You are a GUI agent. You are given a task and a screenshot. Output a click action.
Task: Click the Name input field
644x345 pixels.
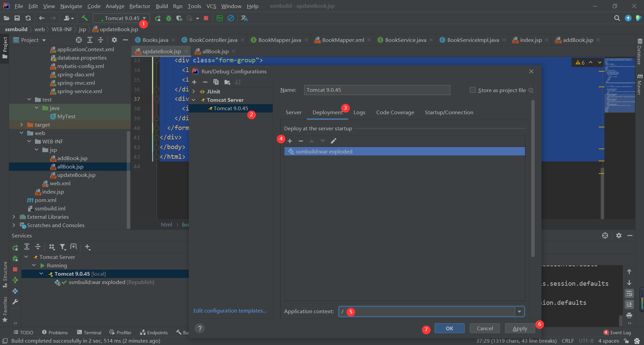(x=377, y=90)
